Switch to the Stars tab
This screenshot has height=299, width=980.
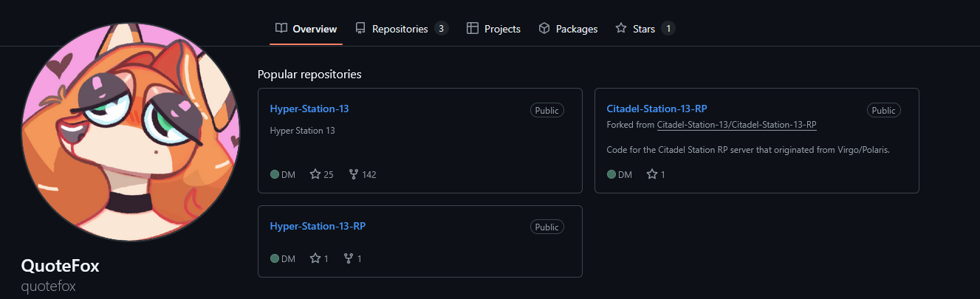643,29
